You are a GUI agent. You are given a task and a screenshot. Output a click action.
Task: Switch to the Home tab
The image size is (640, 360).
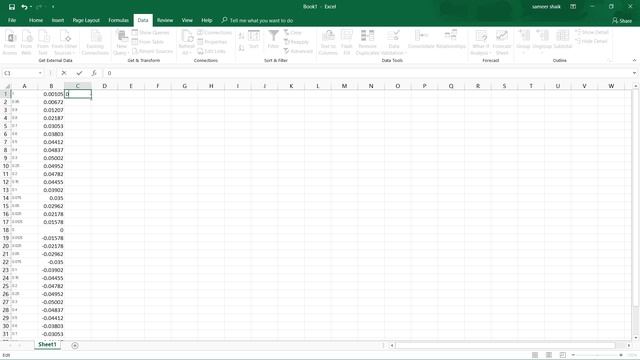[x=36, y=20]
